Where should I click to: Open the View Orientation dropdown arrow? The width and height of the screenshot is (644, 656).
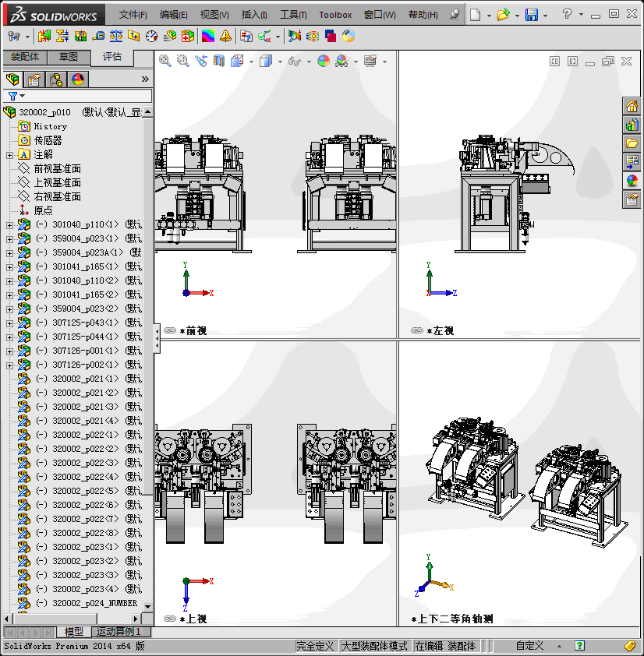(x=251, y=62)
